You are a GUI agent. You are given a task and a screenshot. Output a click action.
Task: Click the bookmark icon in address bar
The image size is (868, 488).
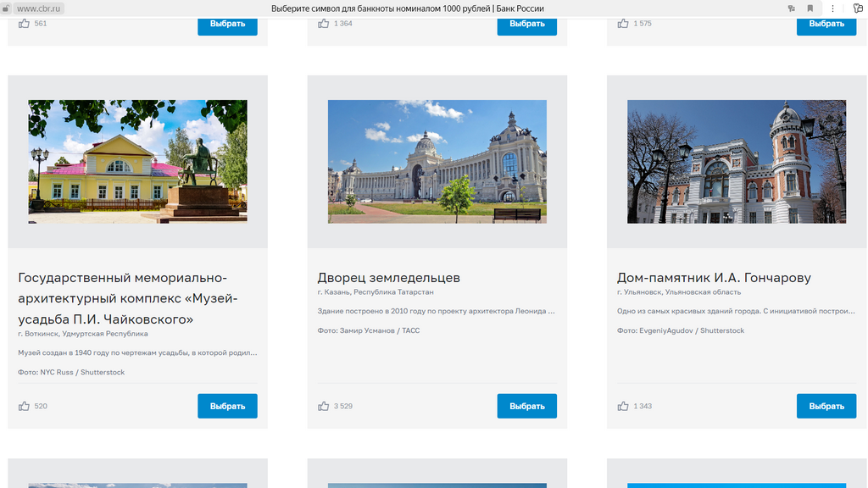(810, 8)
